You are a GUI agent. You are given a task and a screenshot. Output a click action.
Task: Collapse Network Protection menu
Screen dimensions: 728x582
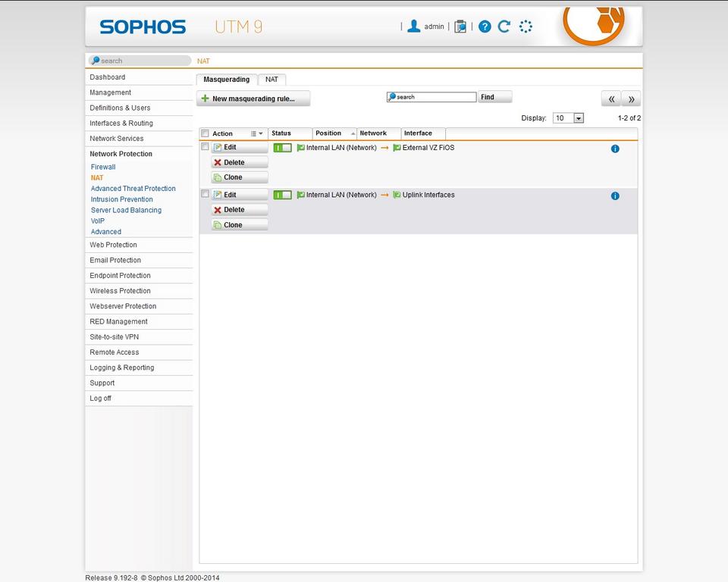coord(139,154)
